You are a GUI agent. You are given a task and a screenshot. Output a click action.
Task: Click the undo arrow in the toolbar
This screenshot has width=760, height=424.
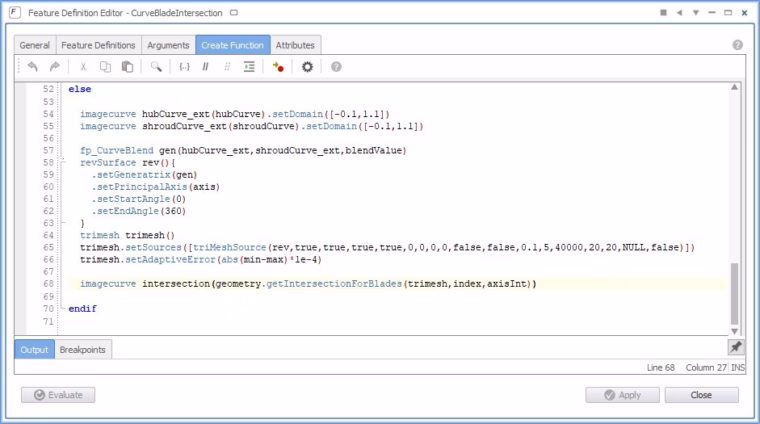point(32,66)
